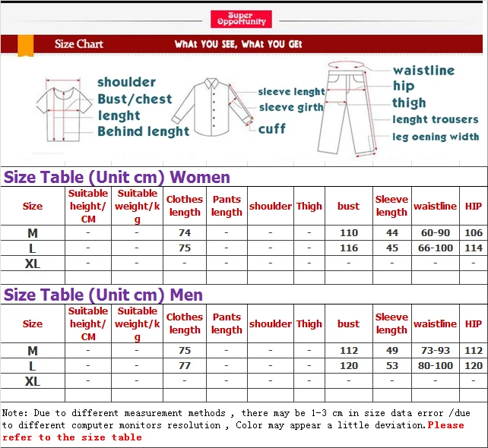This screenshot has height=448, width=488.
Task: Click the long-sleeve button shirt diagram
Action: point(212,107)
